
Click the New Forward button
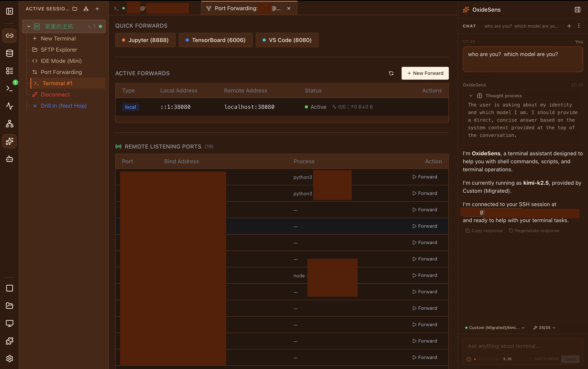click(425, 73)
